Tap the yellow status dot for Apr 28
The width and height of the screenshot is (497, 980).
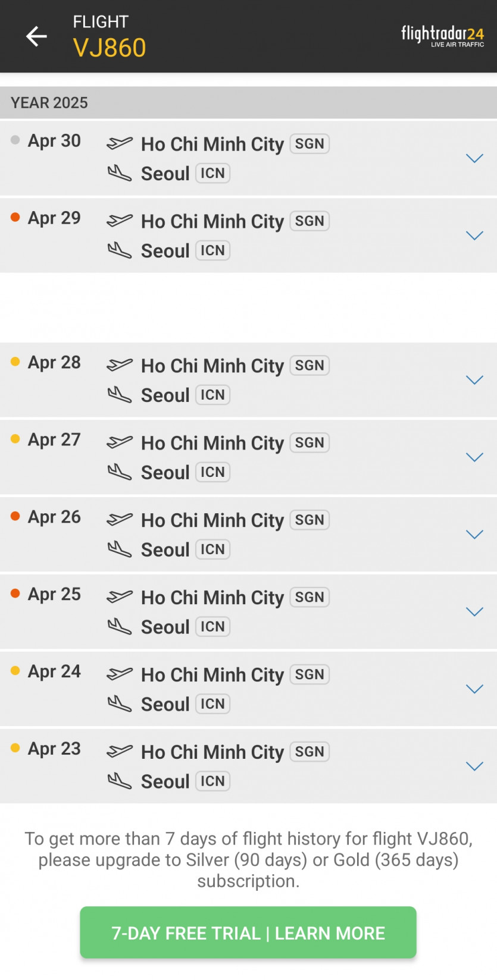[x=15, y=362]
